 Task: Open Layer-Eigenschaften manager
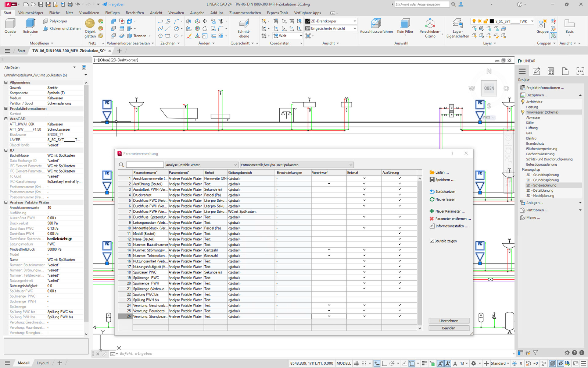(x=458, y=24)
